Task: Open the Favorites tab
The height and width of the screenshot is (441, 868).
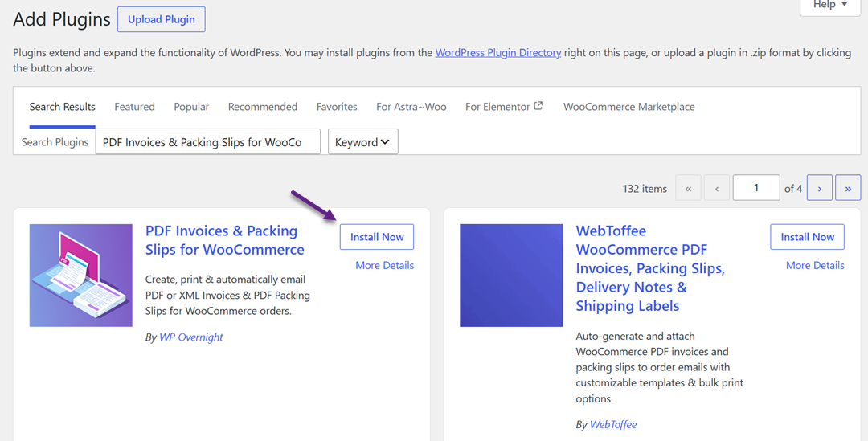Action: (x=337, y=107)
